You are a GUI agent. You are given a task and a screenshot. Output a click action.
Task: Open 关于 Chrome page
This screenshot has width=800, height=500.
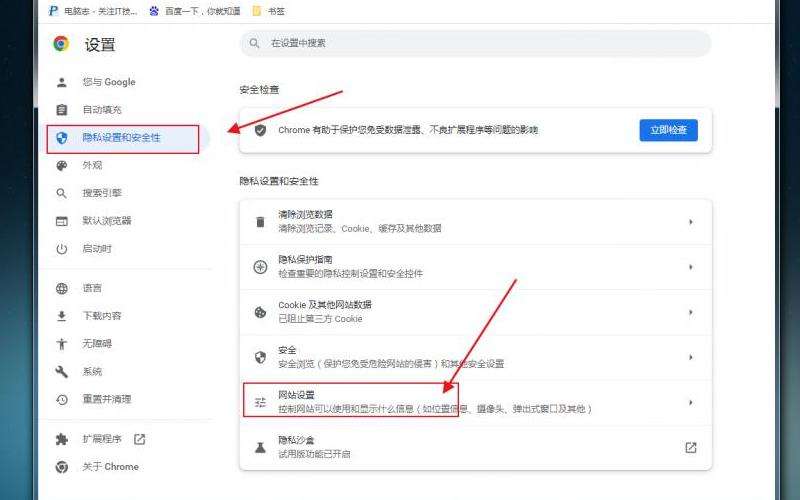[x=111, y=467]
